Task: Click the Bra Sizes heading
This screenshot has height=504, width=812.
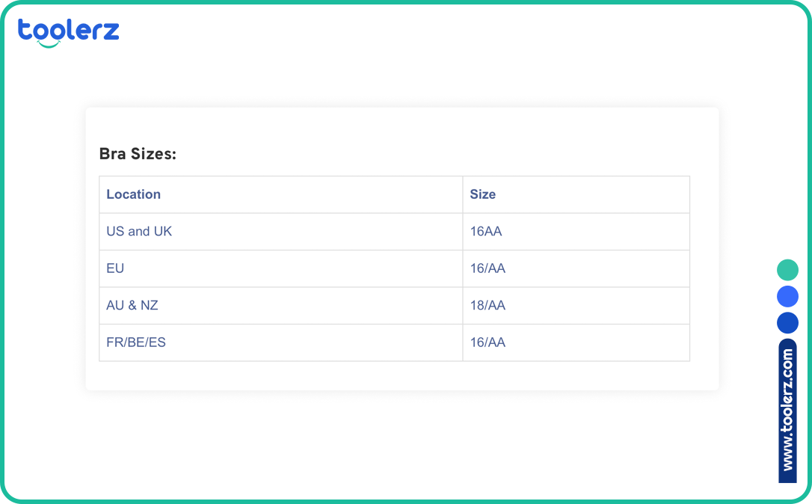Action: click(x=138, y=153)
